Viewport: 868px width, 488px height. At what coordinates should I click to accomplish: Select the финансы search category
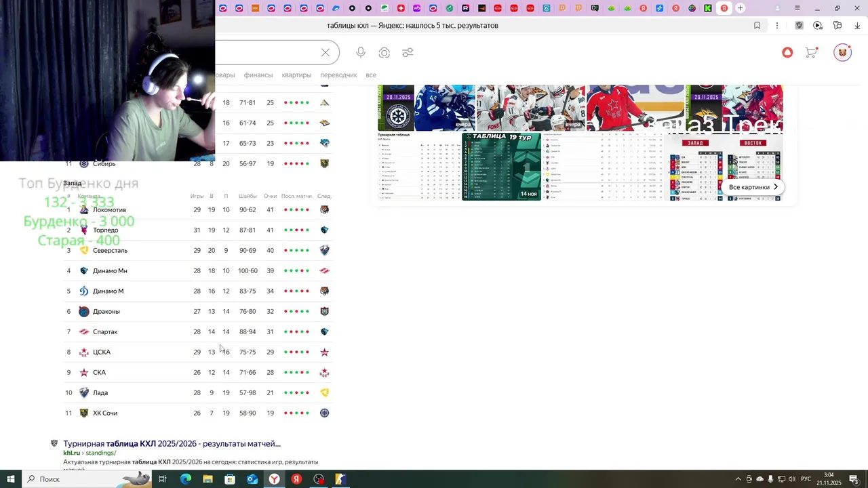(x=258, y=75)
